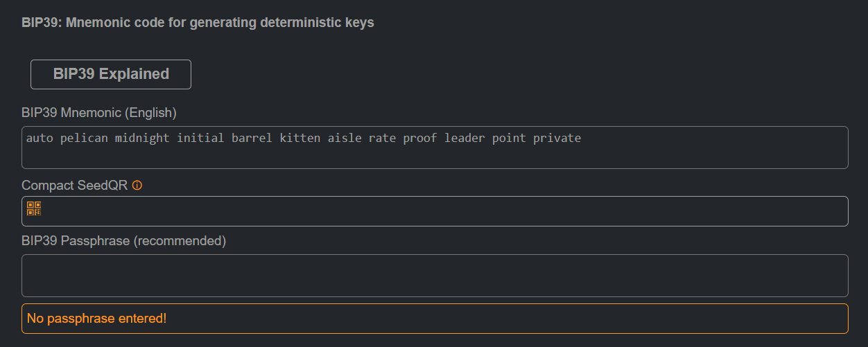Viewport: 868px width, 347px height.
Task: Click the BIP39 Passphrase (recommended) label
Action: click(124, 241)
